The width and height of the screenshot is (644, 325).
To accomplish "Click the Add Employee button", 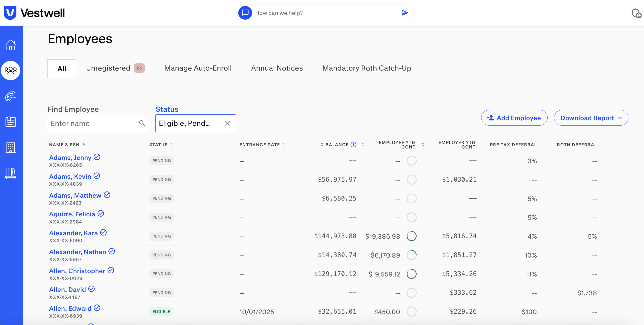I will 514,118.
